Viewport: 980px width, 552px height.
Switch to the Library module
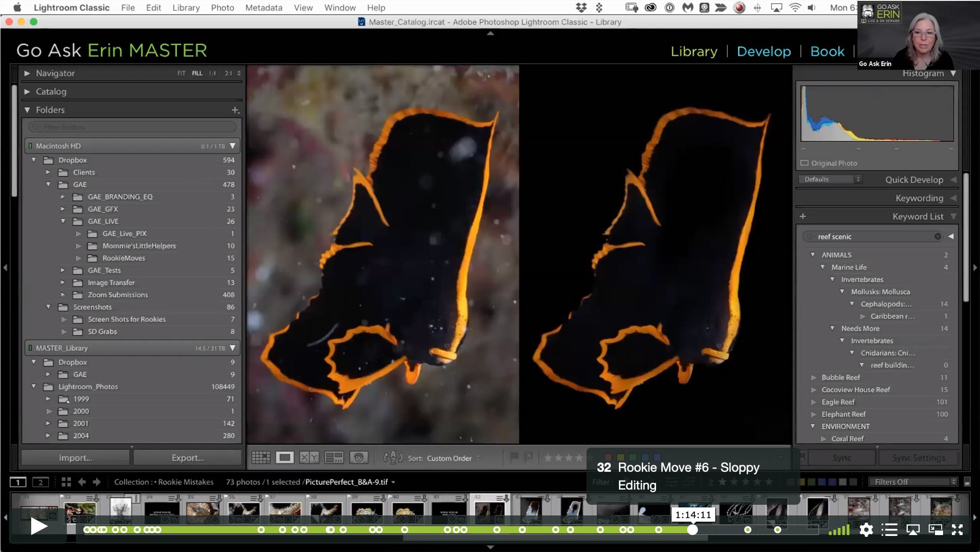click(x=694, y=51)
